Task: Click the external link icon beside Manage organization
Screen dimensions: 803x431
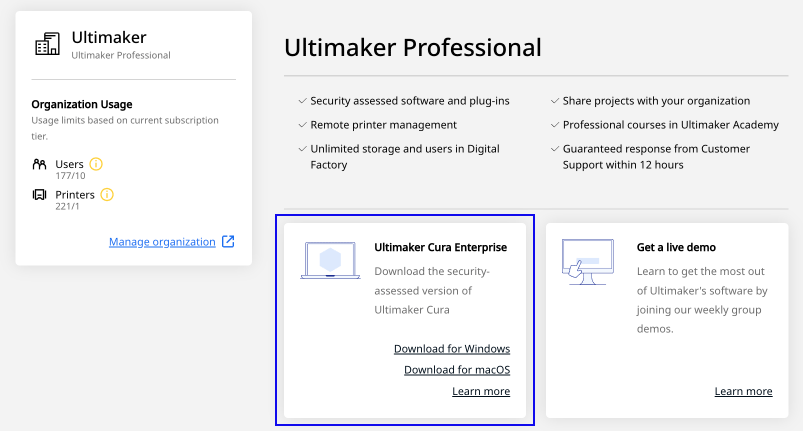Action: coord(228,242)
